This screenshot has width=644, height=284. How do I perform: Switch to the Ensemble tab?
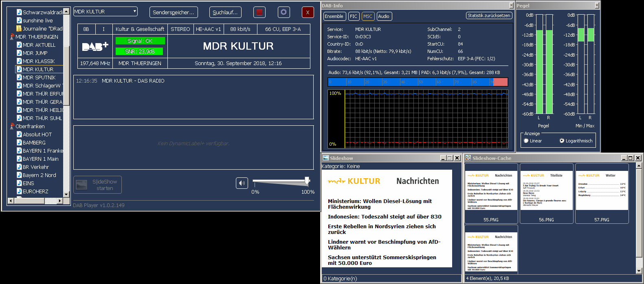(334, 16)
